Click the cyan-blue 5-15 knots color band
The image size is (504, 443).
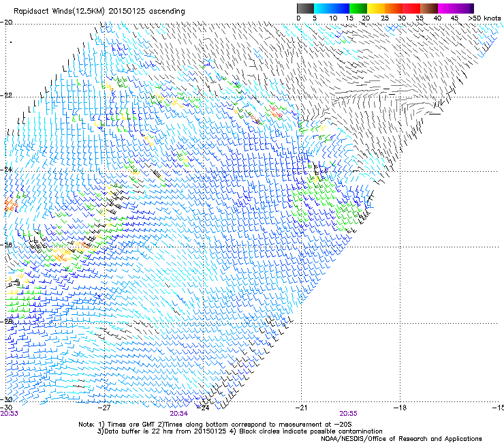click(x=332, y=8)
